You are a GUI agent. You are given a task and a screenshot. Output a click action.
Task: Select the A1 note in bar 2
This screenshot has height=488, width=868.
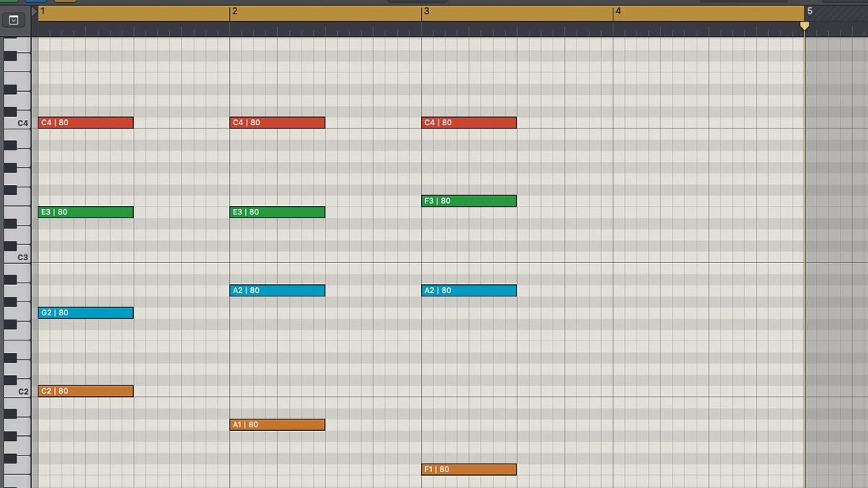(278, 424)
